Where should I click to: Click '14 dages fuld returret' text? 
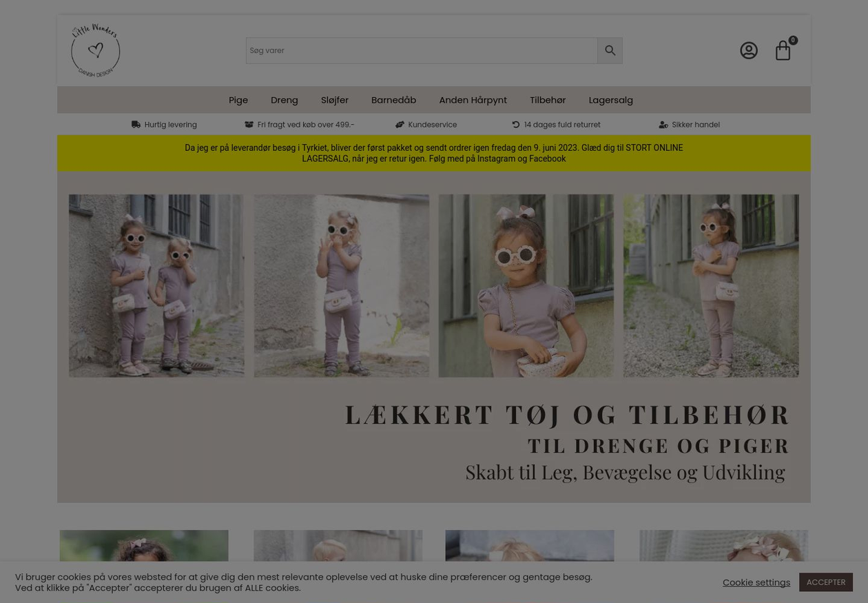[561, 125]
